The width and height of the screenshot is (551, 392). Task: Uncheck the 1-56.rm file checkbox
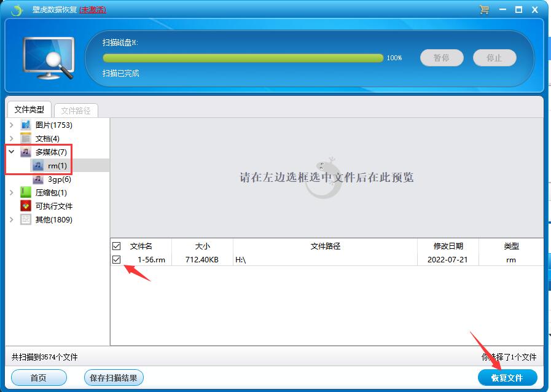point(117,260)
